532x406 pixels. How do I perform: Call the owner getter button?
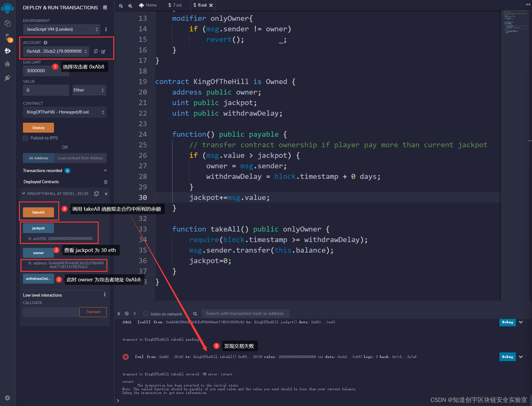38,253
